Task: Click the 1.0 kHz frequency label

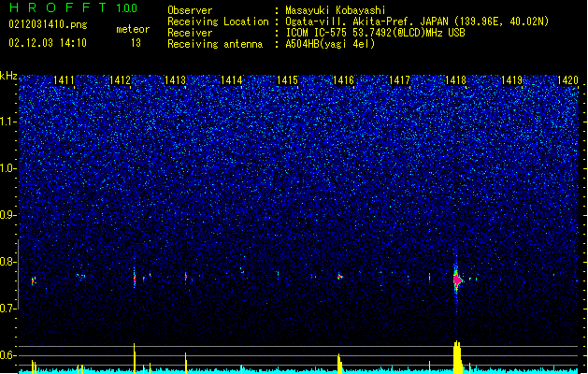Action: [x=8, y=168]
